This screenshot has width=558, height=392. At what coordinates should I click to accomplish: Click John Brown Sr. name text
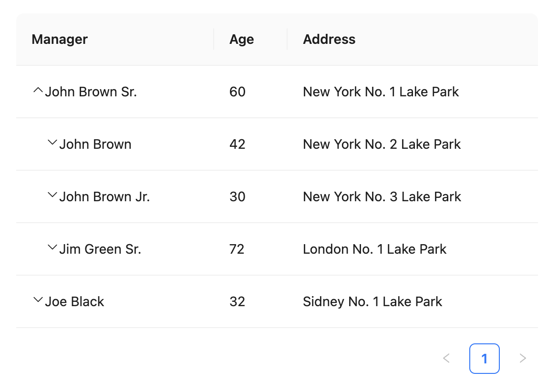point(91,92)
